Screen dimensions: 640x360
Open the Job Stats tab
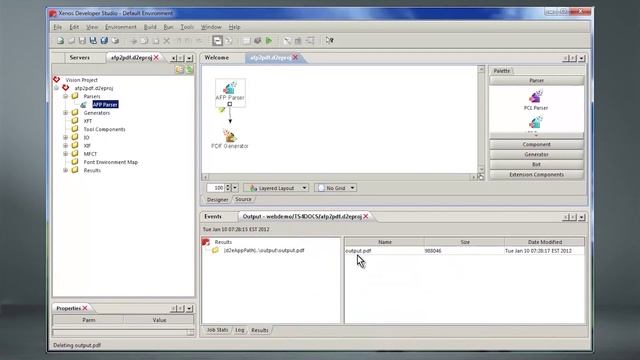point(217,330)
